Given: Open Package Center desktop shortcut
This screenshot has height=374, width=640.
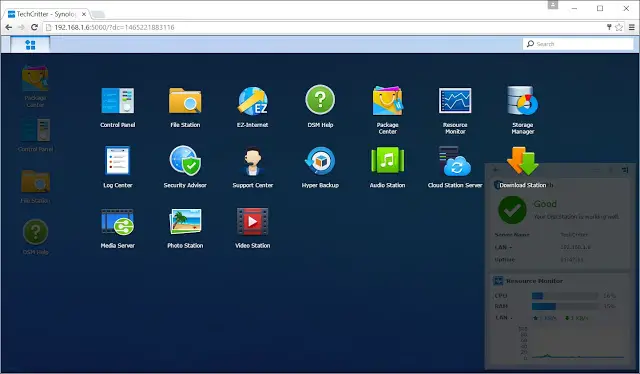Looking at the screenshot, I should pyautogui.click(x=35, y=86).
